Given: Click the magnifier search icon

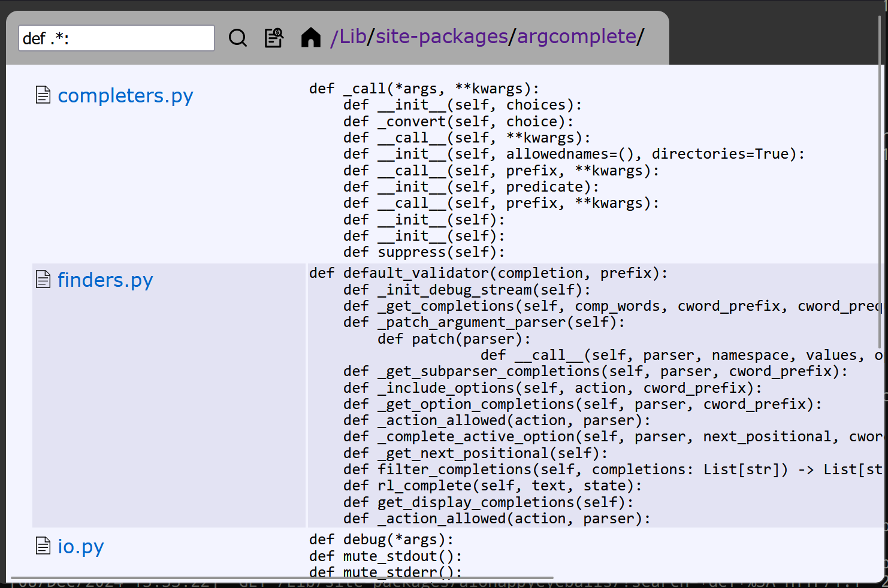Looking at the screenshot, I should [x=238, y=38].
